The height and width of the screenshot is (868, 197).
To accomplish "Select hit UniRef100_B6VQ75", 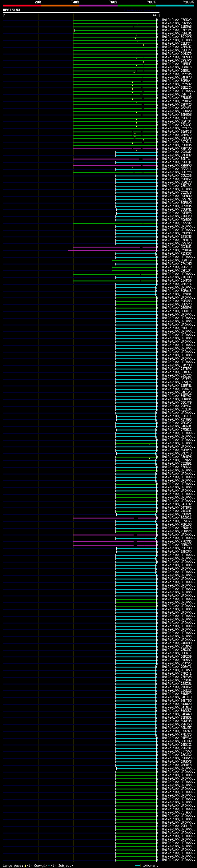I will (x=177, y=382).
